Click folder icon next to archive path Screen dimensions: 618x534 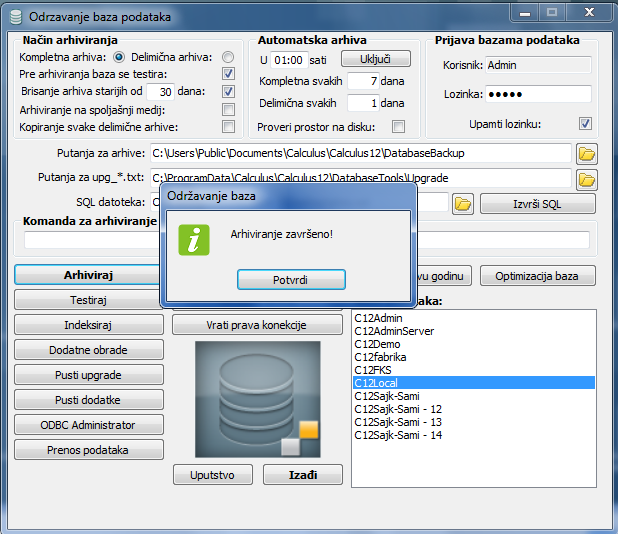587,154
